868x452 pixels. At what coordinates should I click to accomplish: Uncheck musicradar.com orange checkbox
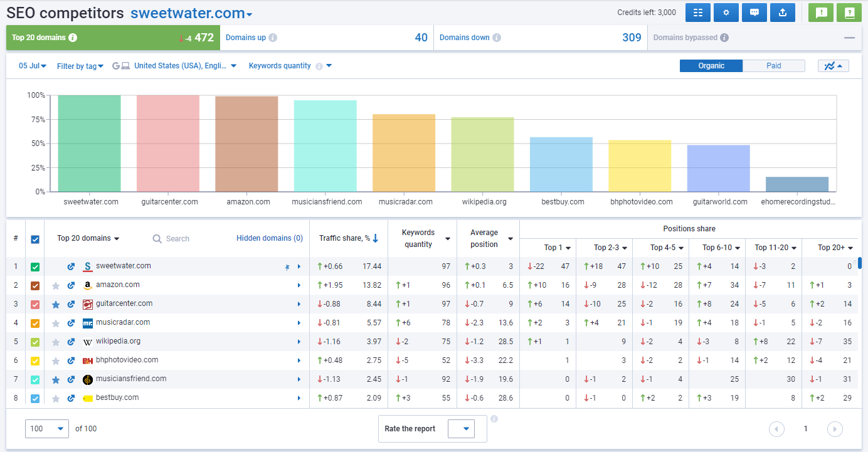click(x=35, y=323)
